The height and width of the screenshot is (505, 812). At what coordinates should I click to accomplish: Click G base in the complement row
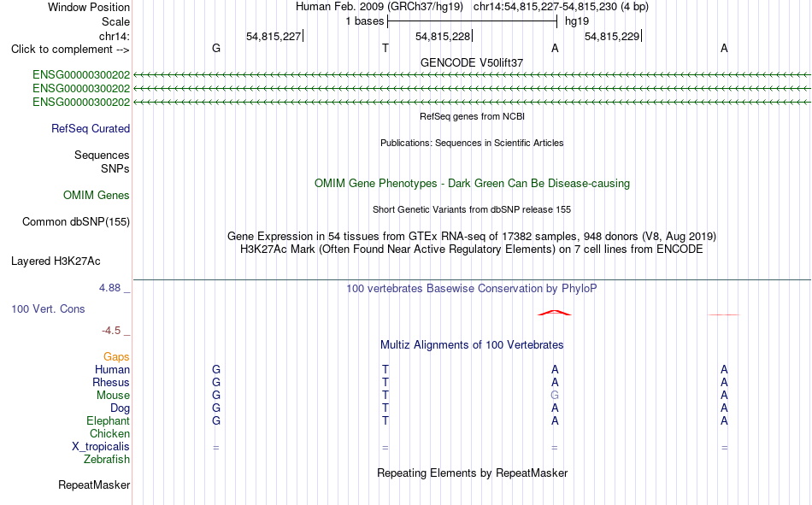click(x=216, y=48)
